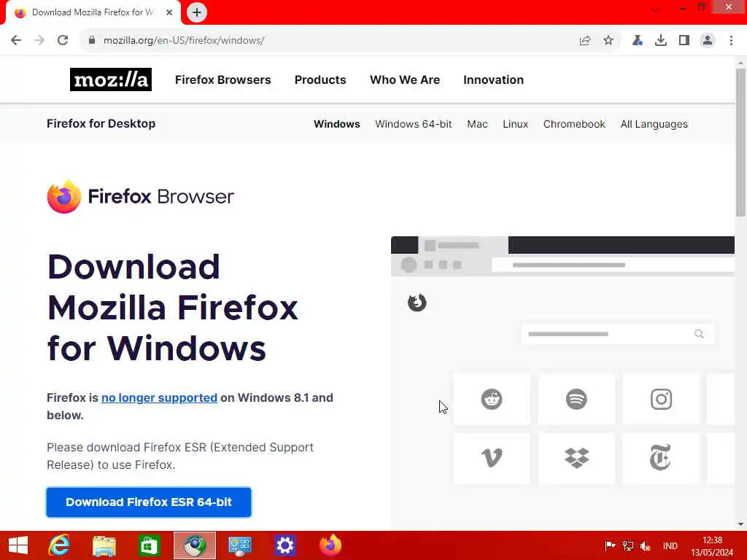Select the Chromebook link
The height and width of the screenshot is (560, 747).
click(574, 124)
